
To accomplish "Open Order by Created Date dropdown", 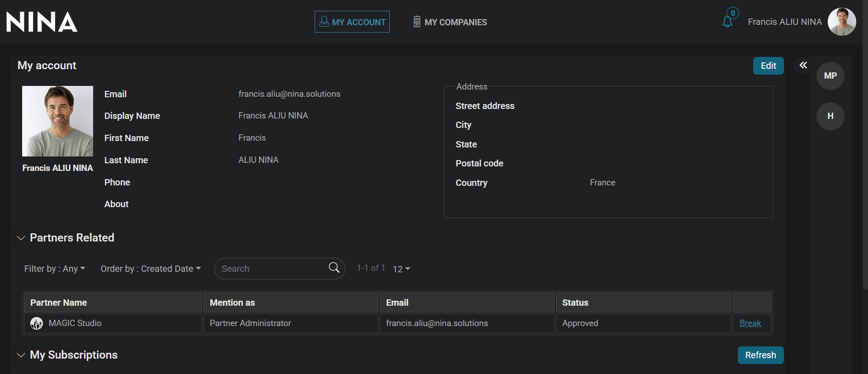I will [x=151, y=269].
